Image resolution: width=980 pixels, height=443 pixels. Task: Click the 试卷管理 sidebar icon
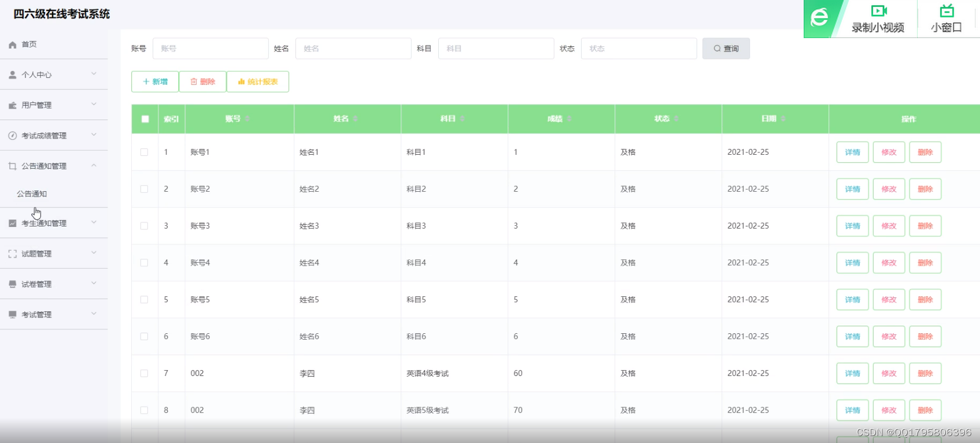tap(13, 284)
